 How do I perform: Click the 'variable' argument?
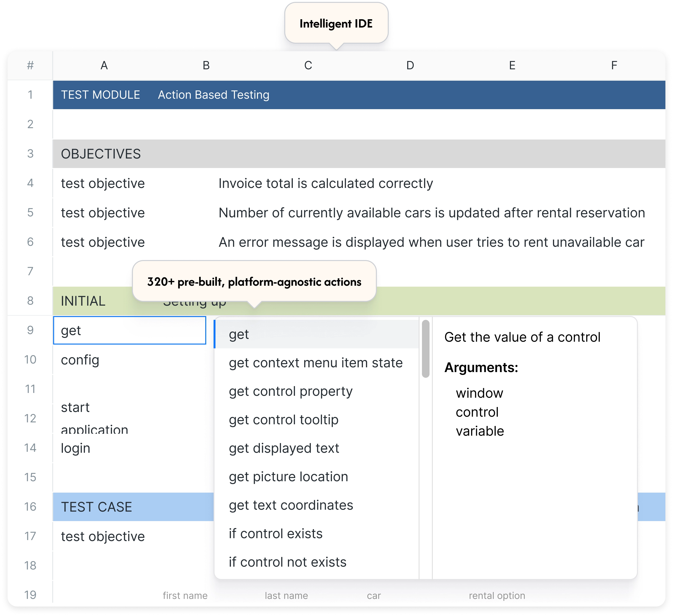pyautogui.click(x=480, y=431)
